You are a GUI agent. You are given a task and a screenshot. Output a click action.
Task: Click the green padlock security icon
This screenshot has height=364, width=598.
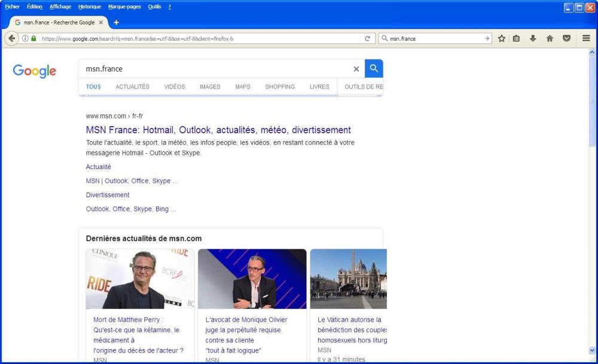coord(33,38)
